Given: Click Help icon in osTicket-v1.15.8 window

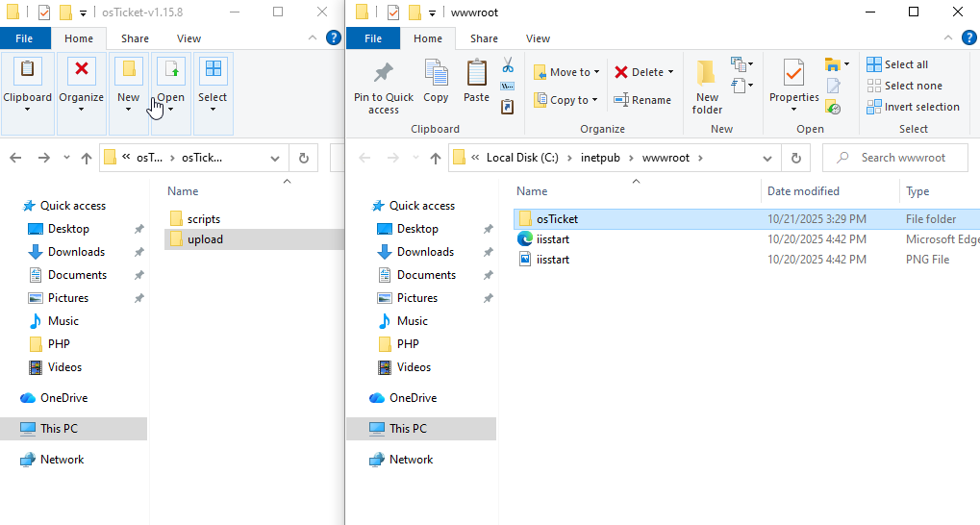Looking at the screenshot, I should pos(334,38).
